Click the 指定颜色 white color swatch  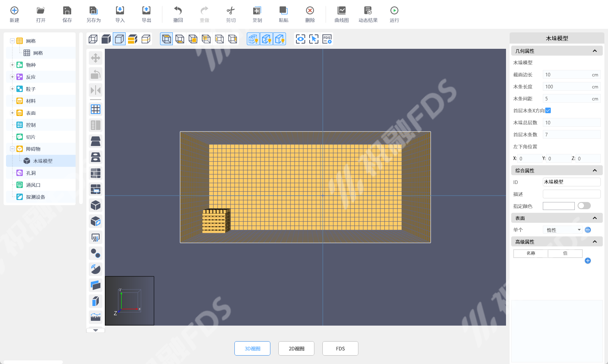(x=559, y=206)
